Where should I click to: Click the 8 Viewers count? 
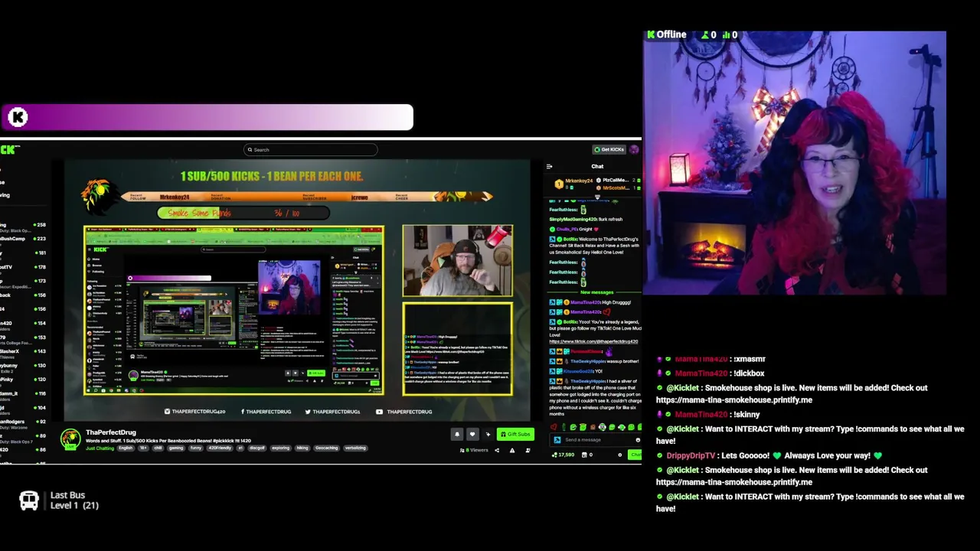475,450
